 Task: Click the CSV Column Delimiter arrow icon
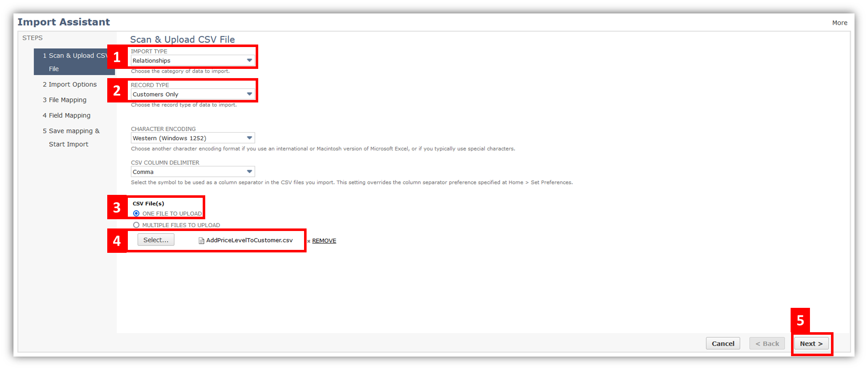point(249,171)
